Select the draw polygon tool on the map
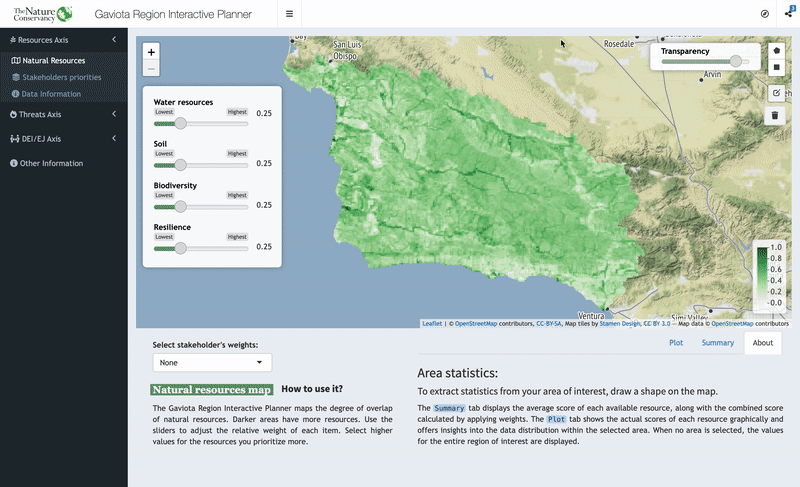This screenshot has height=487, width=800. click(777, 49)
